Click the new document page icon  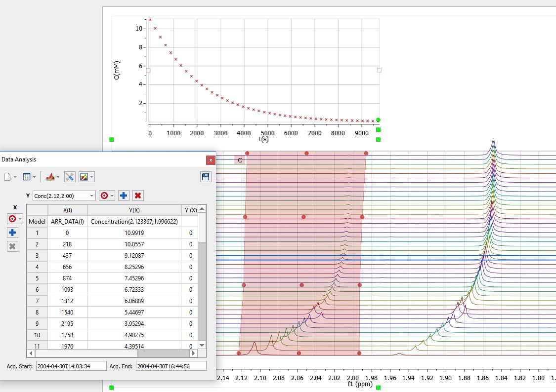pyautogui.click(x=7, y=177)
